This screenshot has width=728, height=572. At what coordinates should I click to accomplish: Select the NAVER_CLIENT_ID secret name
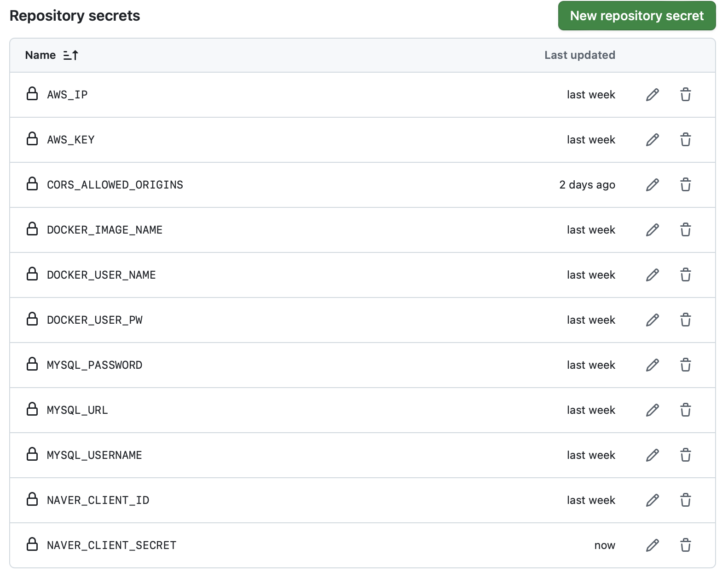point(98,500)
